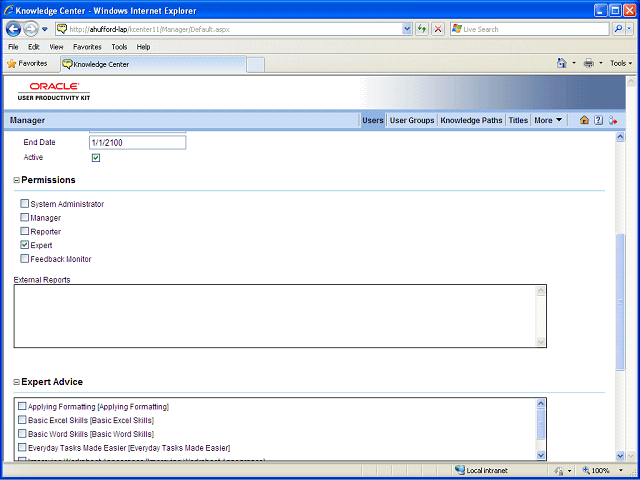Image resolution: width=640 pixels, height=480 pixels.
Task: Open the recent pages dropdown arrow
Action: click(45, 29)
